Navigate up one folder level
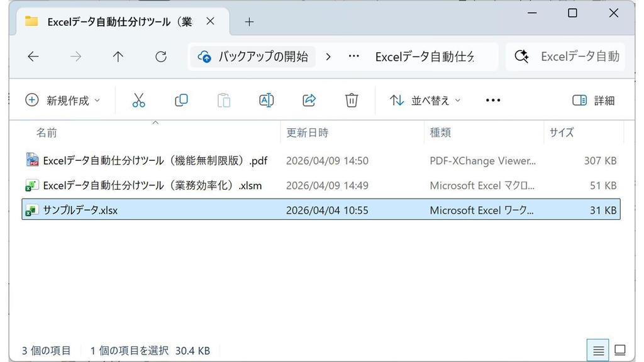 pyautogui.click(x=118, y=56)
